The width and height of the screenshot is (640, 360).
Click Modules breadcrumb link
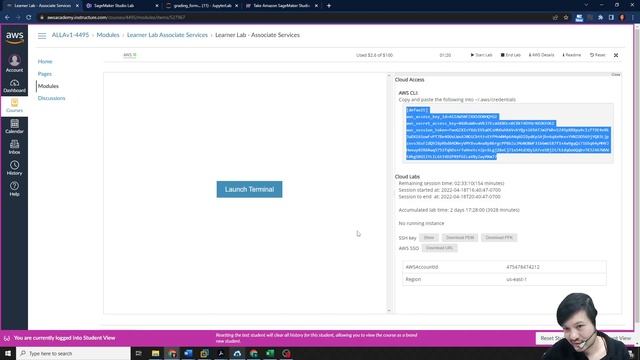click(x=108, y=35)
